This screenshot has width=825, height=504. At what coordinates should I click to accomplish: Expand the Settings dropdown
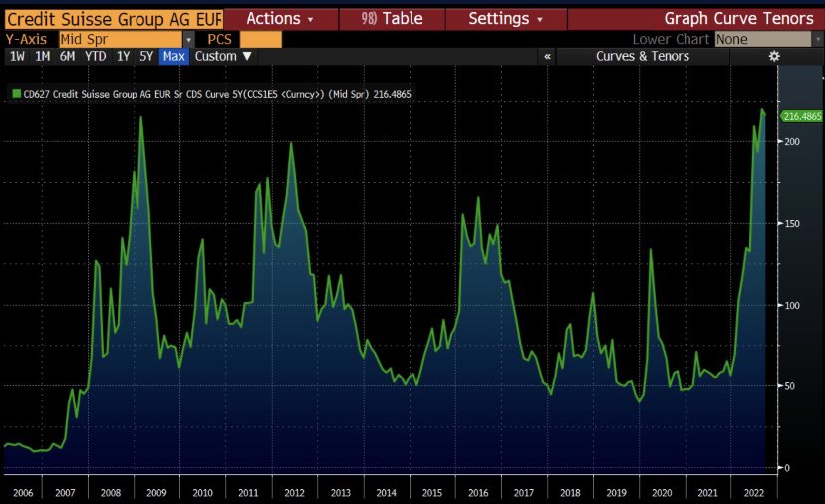click(505, 19)
